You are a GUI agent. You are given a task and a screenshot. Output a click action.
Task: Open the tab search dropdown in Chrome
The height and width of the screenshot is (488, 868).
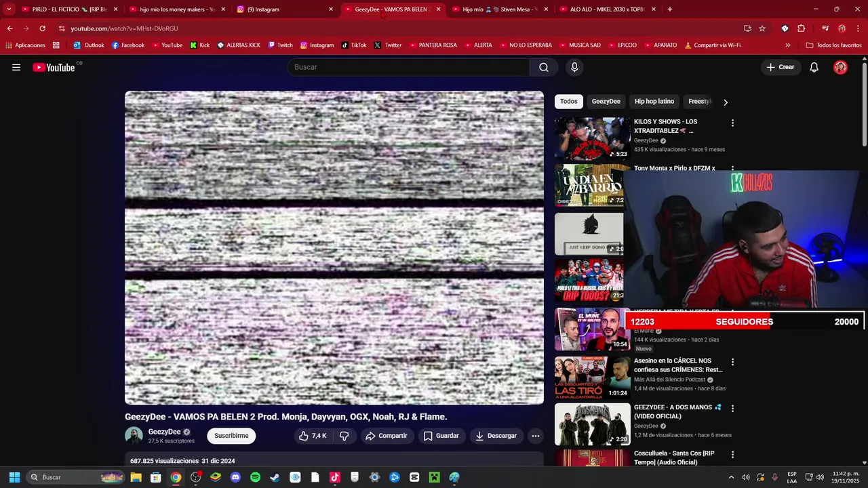[x=9, y=9]
